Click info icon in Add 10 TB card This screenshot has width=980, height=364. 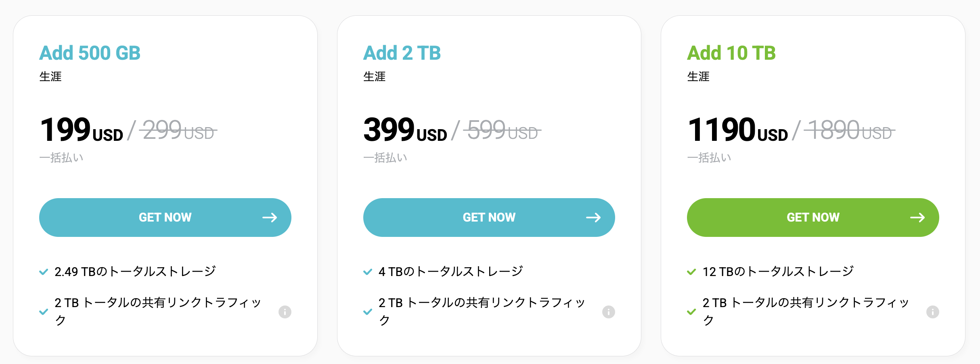(x=932, y=312)
